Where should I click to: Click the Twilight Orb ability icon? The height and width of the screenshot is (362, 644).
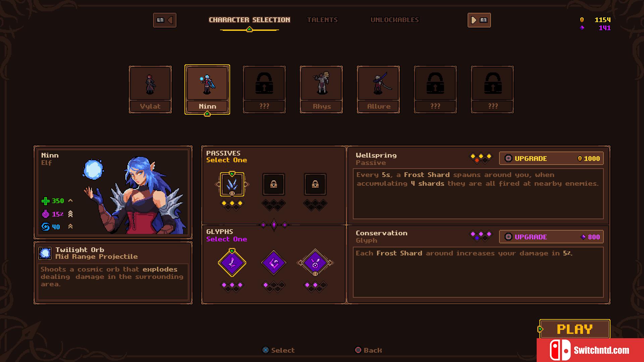[x=45, y=253]
